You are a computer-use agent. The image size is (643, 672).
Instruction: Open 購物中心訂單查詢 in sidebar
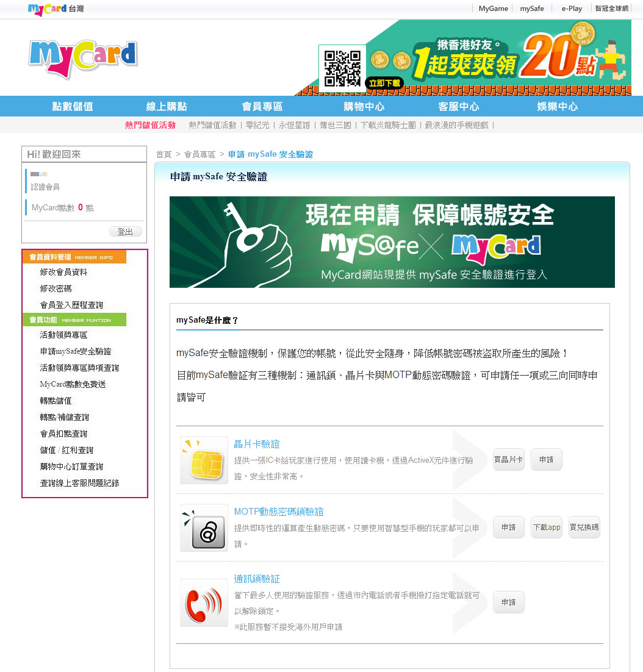pos(71,466)
